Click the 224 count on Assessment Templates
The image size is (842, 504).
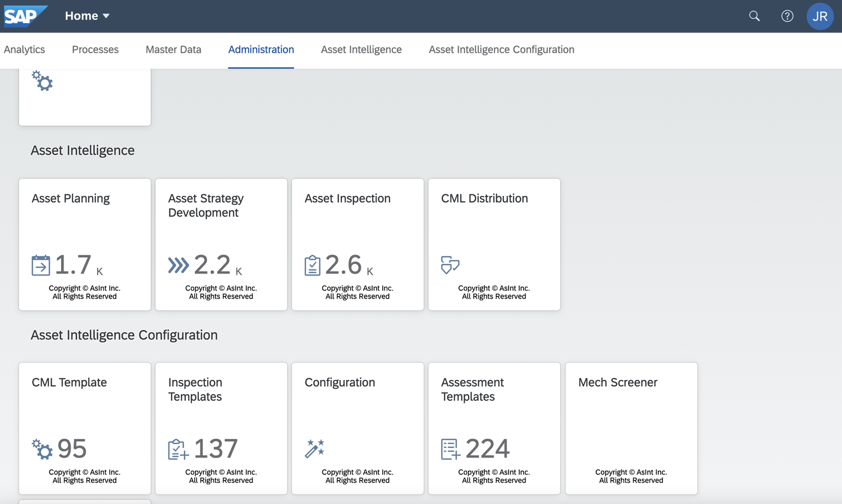tap(488, 449)
